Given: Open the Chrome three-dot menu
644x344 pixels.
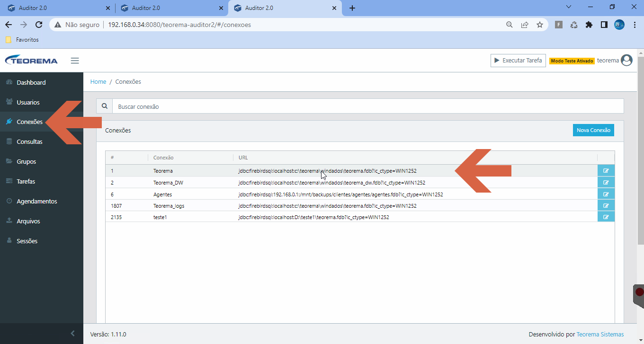Looking at the screenshot, I should point(635,25).
